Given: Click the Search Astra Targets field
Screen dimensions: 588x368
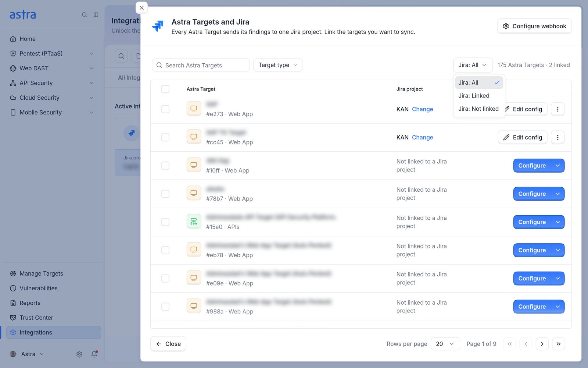Looking at the screenshot, I should [201, 65].
